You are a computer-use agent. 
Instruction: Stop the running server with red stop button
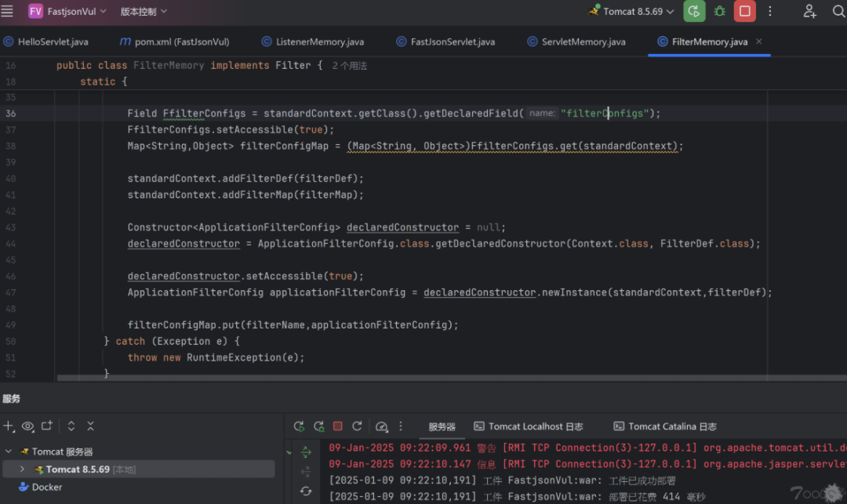pyautogui.click(x=745, y=11)
